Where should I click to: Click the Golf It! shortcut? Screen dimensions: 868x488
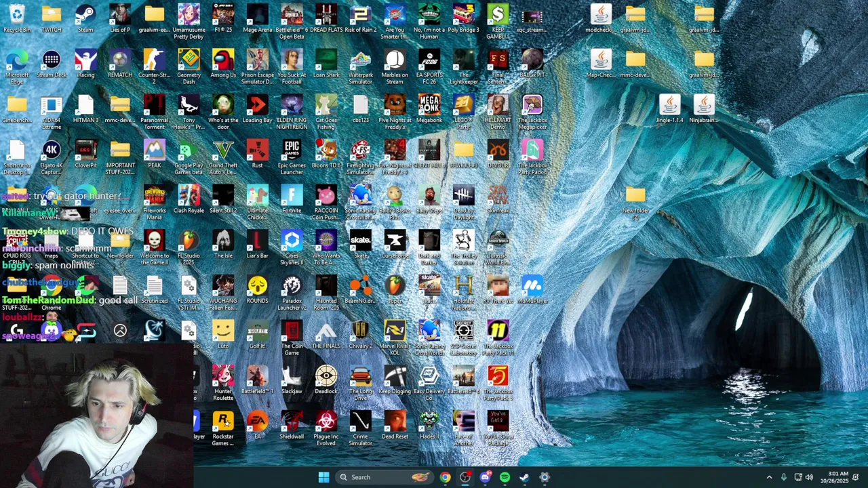(258, 335)
